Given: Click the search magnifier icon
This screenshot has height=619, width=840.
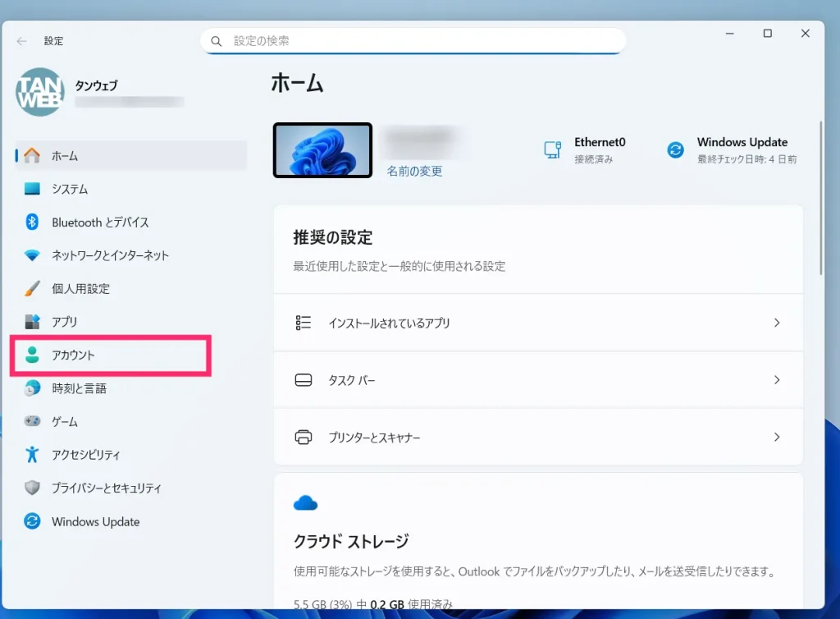Looking at the screenshot, I should coord(216,41).
